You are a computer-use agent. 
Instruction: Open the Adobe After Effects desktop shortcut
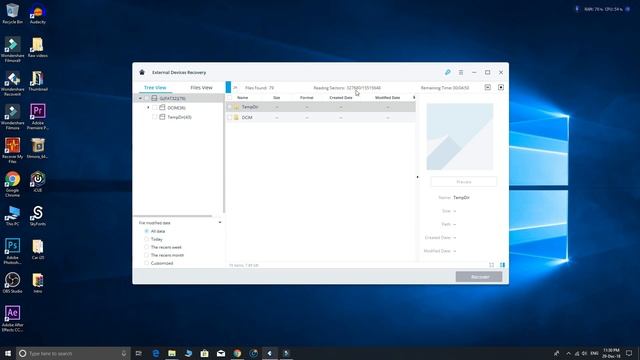(x=12, y=319)
